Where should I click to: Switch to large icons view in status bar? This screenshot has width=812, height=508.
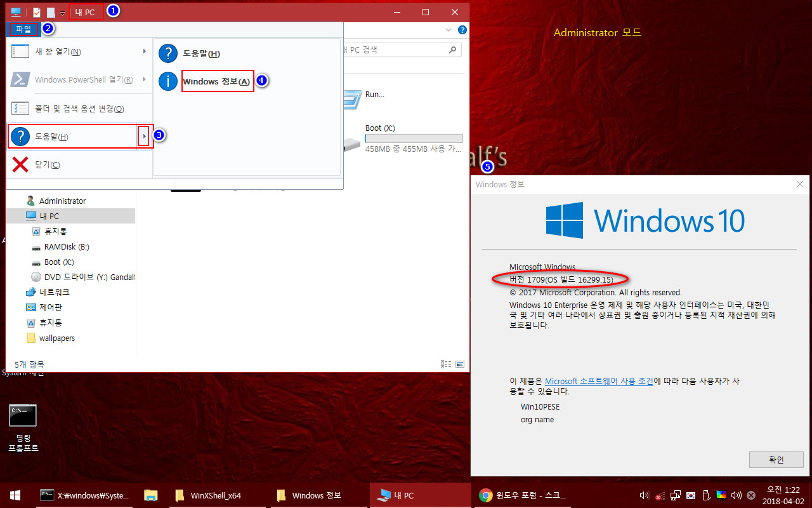tap(460, 364)
